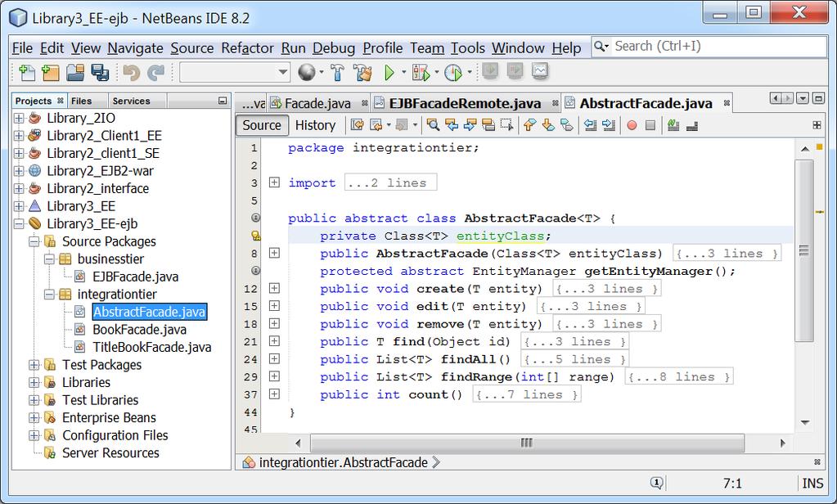Image resolution: width=837 pixels, height=504 pixels.
Task: Click the Uncomment lines icon
Action: 692,125
